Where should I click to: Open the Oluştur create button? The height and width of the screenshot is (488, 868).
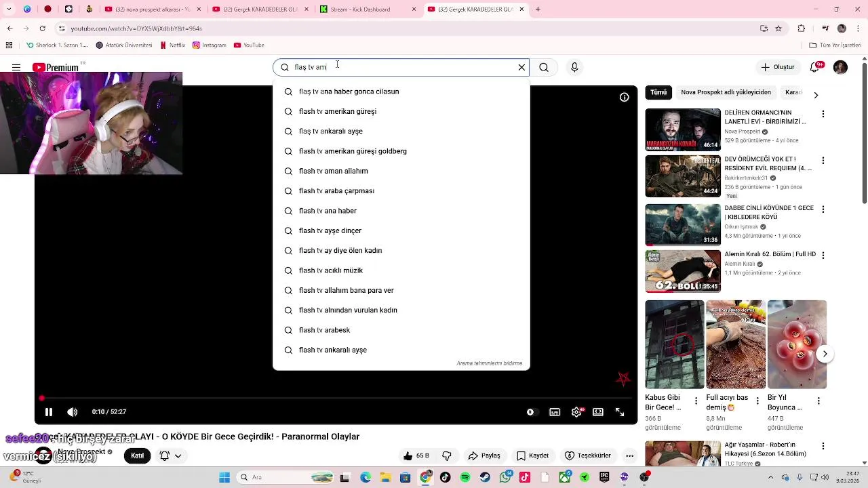click(x=777, y=67)
